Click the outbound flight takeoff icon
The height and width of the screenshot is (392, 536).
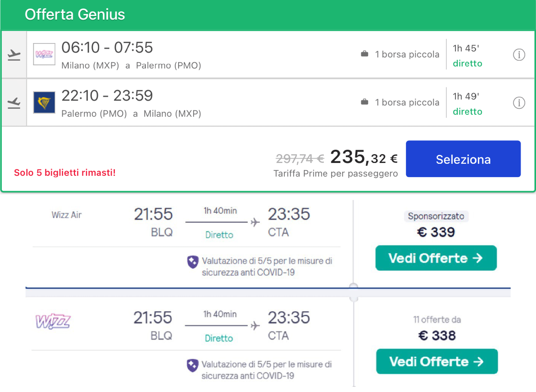[14, 55]
